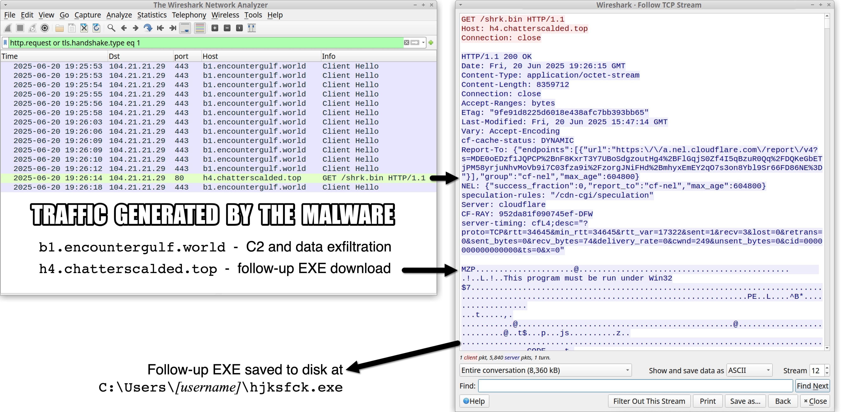Toggle auto-scroll during live capture
Image resolution: width=868 pixels, height=412 pixels.
coord(185,28)
